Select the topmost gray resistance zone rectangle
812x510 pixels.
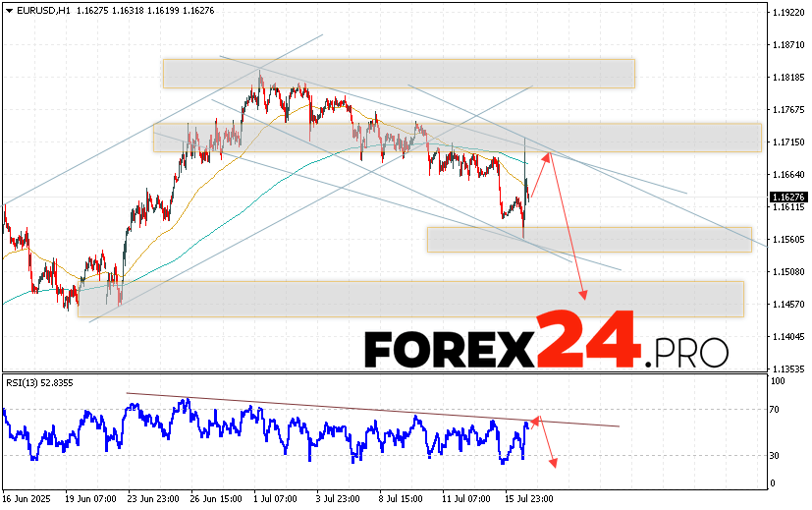399,74
